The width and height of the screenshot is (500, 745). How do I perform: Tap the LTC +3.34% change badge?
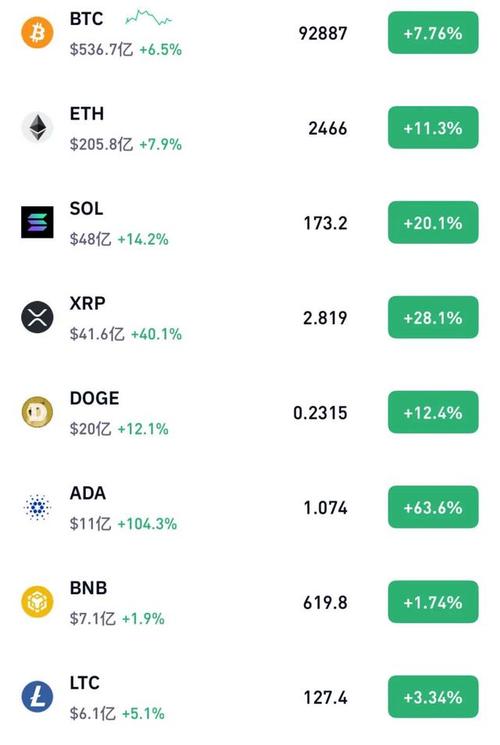(x=433, y=697)
